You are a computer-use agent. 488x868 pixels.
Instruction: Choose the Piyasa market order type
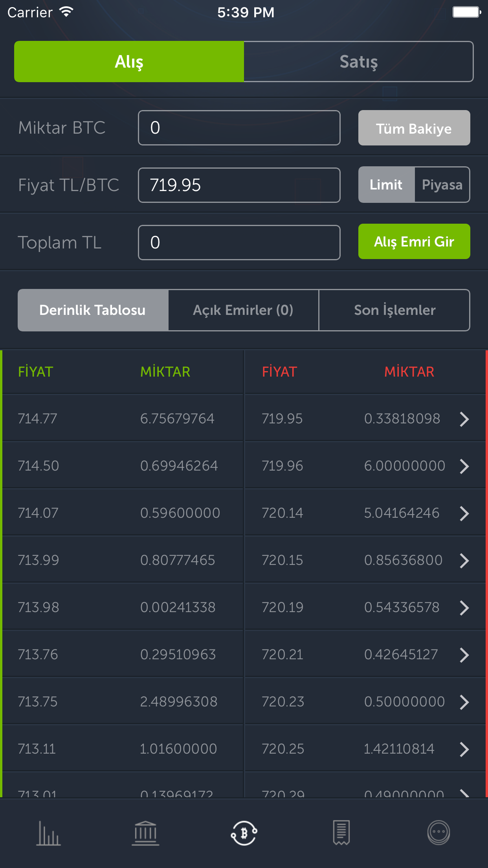tap(442, 185)
